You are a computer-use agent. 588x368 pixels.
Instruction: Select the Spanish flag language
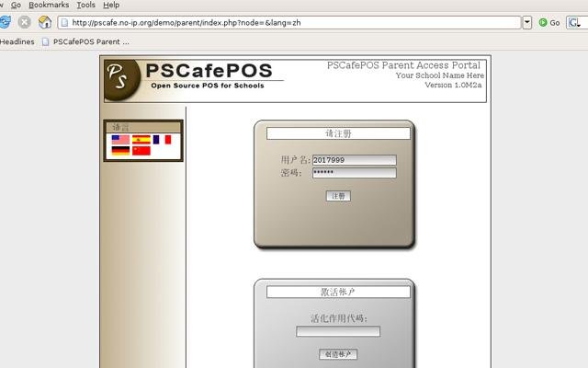pyautogui.click(x=141, y=140)
